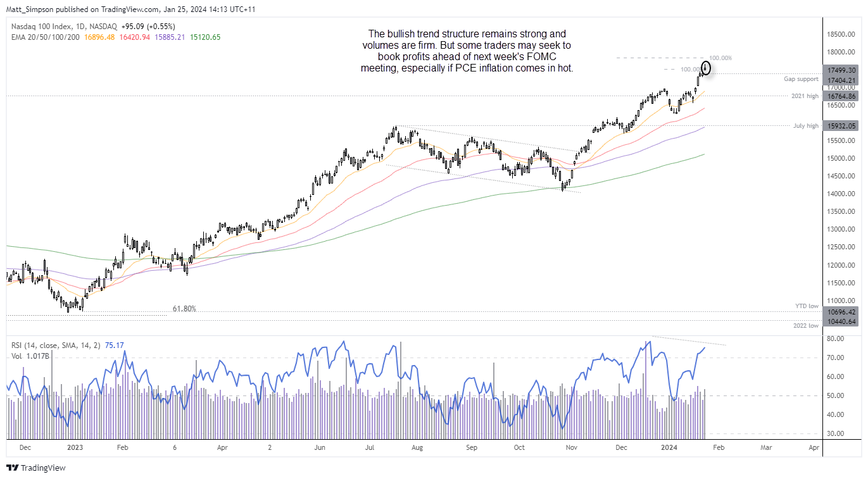
Task: Click the Nov label on the time axis
Action: (571, 447)
